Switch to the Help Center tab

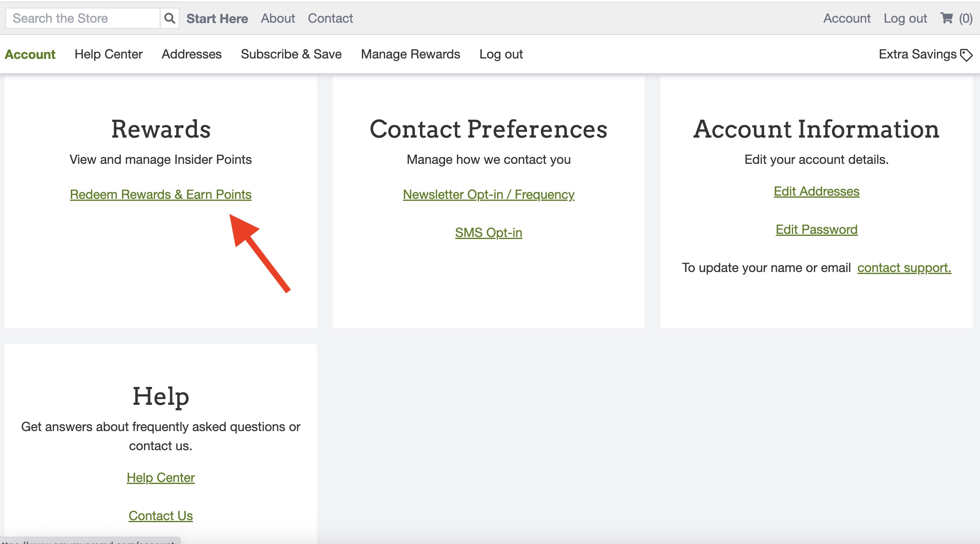[x=108, y=54]
